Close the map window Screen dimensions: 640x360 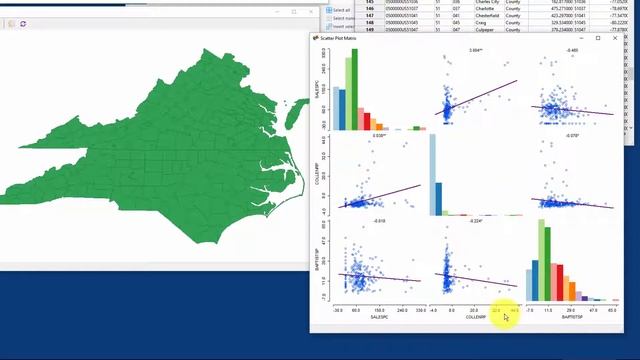point(311,12)
